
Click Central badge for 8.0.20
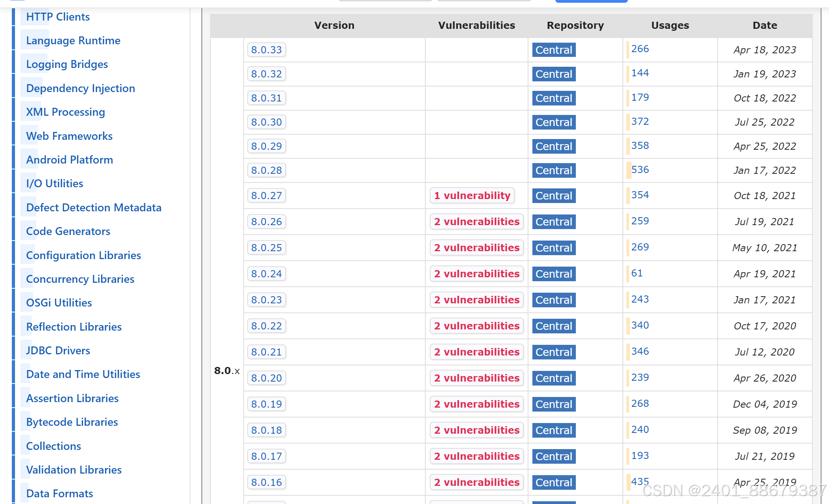(x=553, y=378)
